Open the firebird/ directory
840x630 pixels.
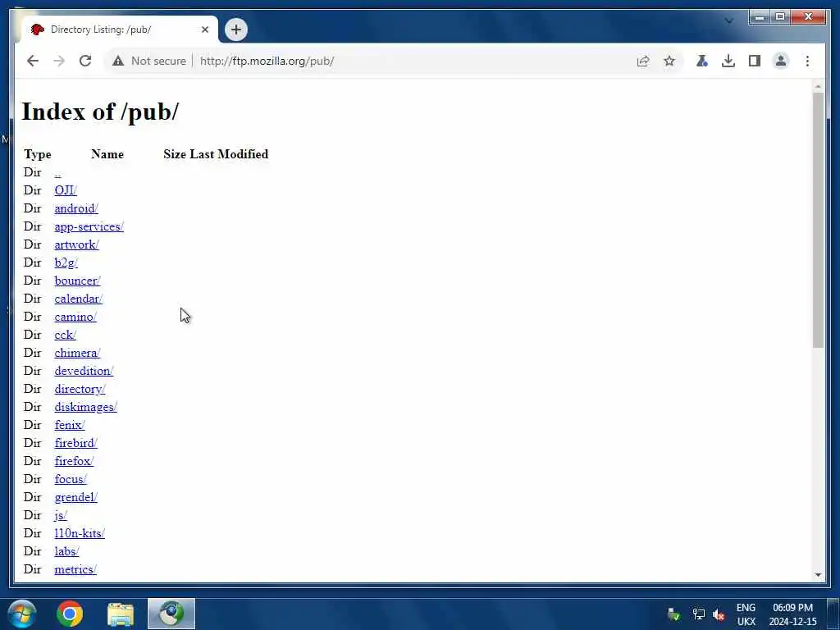[76, 444]
